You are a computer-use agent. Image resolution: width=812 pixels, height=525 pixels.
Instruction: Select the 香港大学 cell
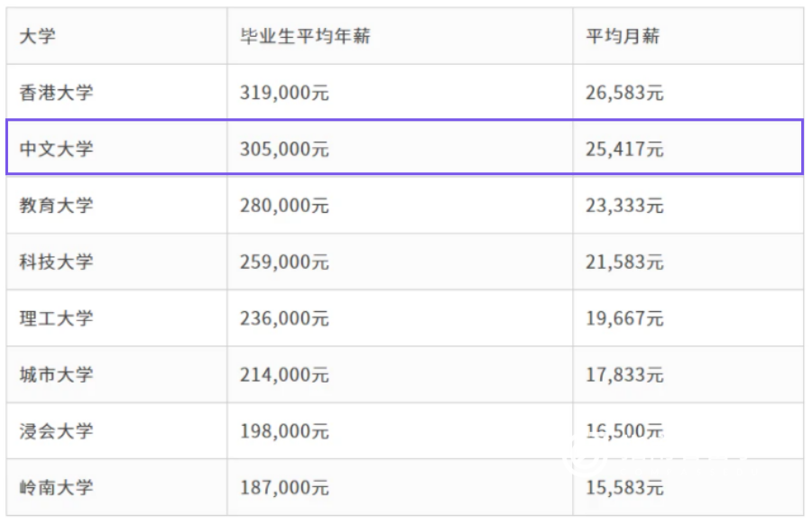pyautogui.click(x=56, y=92)
